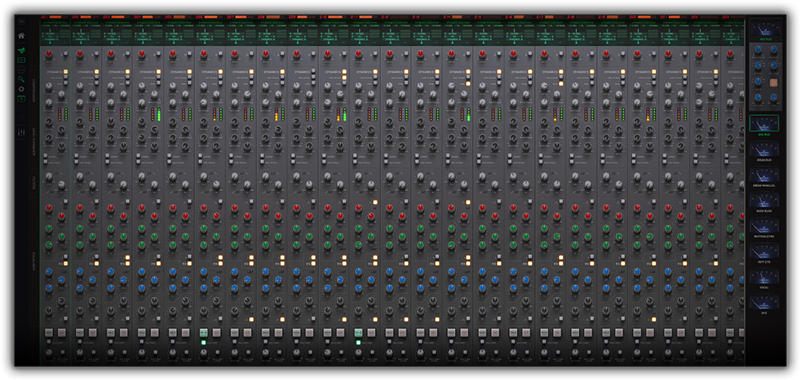Cut channel 001

(62, 333)
